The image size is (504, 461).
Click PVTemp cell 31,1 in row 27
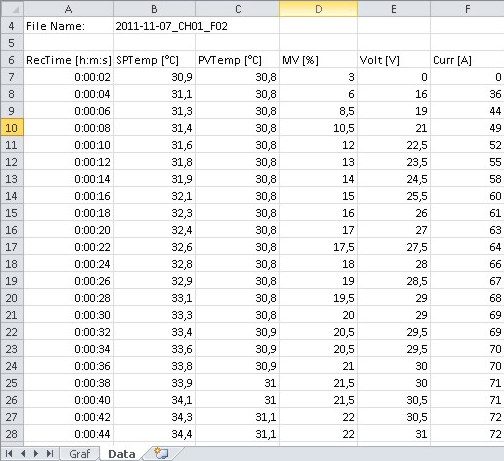pos(237,417)
